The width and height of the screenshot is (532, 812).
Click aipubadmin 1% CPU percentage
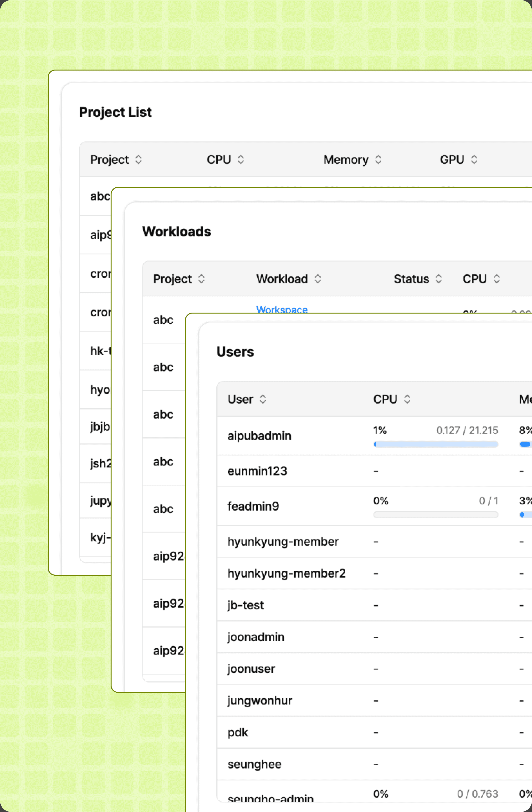click(x=380, y=430)
